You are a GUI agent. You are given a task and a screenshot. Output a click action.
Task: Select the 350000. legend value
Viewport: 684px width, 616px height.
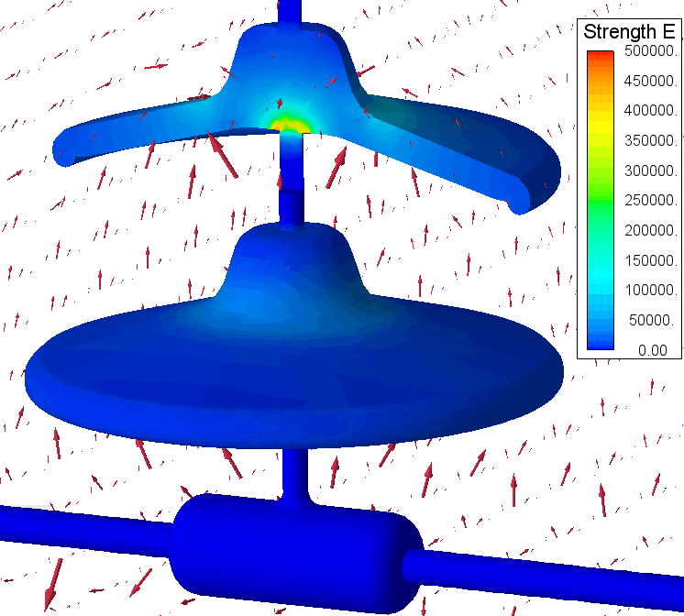(x=650, y=140)
